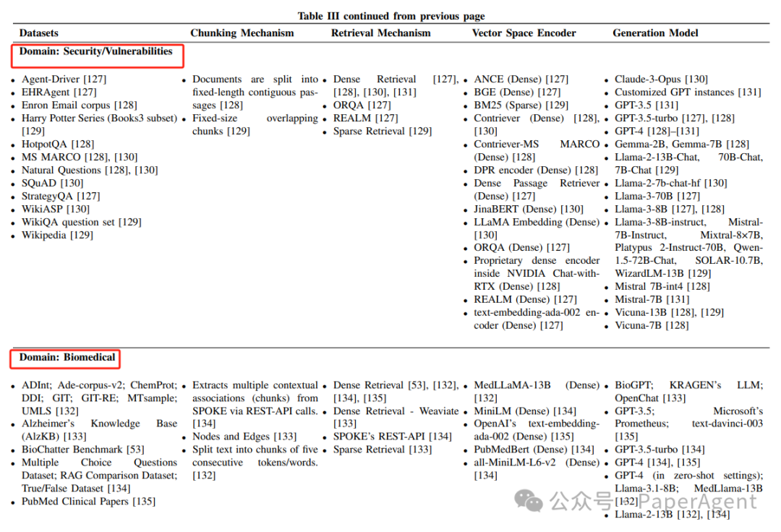Click the 'SPOKE's REST-API [134]' retrieval entry
This screenshot has height=532, width=781.
pyautogui.click(x=393, y=437)
